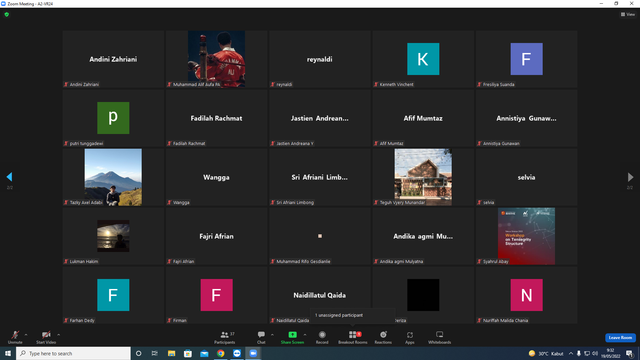Click Nuriffah Malida Chania's N avatar

pos(527,295)
